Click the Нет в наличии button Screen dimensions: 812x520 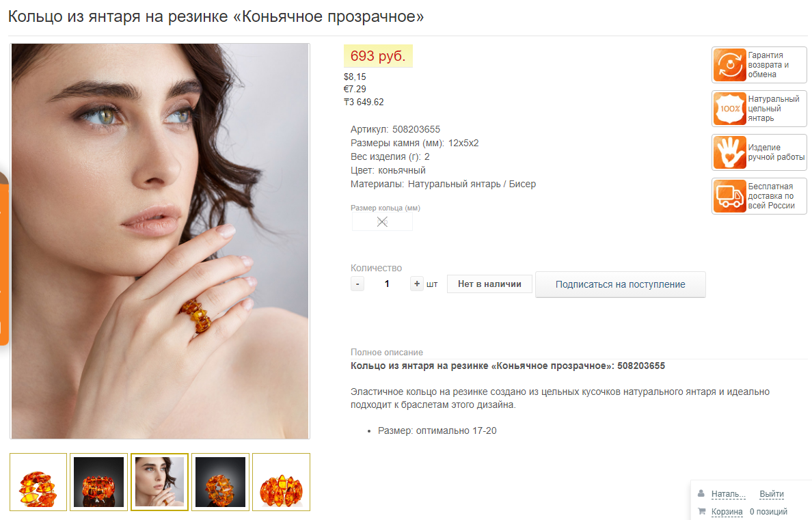point(489,284)
